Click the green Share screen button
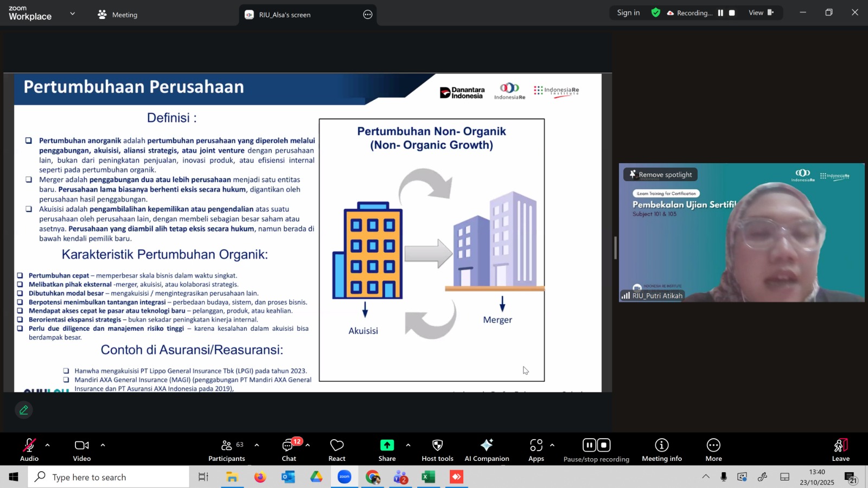 coord(387,449)
